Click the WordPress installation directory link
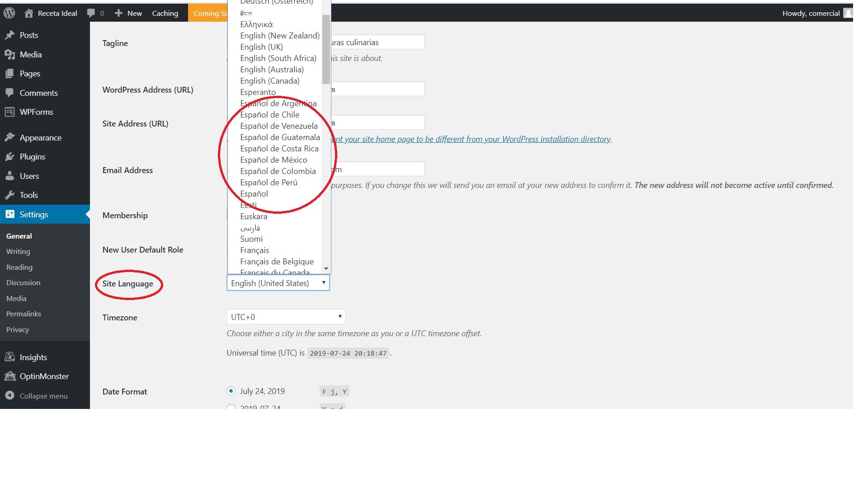 click(x=470, y=139)
